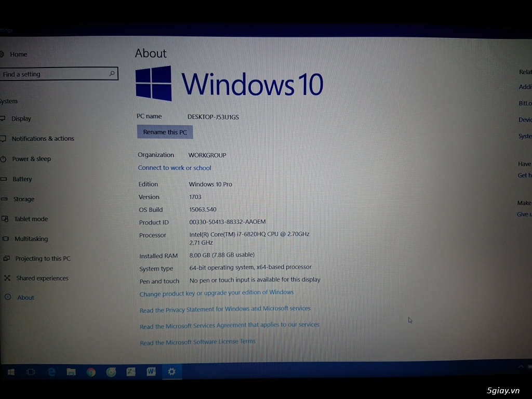This screenshot has width=532, height=399.
Task: Open File Explorer from taskbar
Action: click(71, 372)
